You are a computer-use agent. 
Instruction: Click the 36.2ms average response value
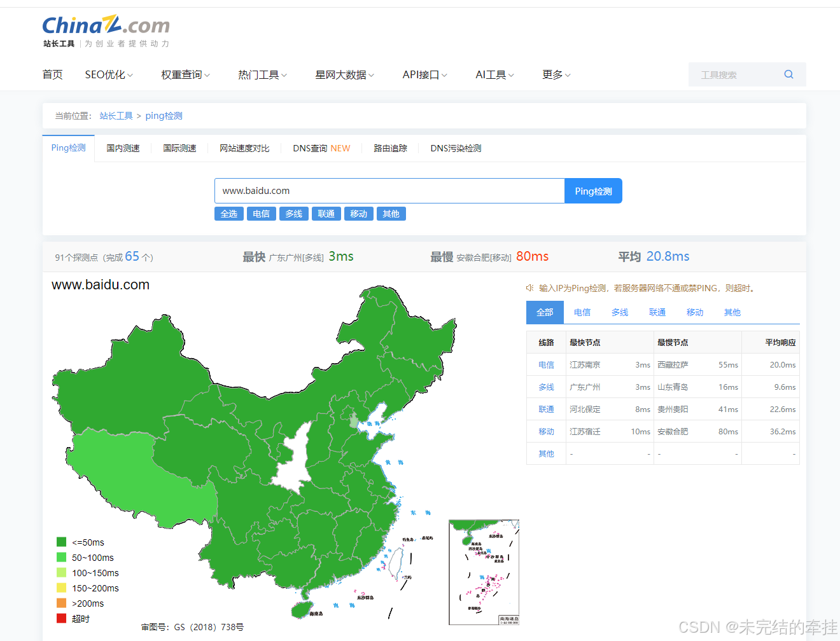point(783,432)
